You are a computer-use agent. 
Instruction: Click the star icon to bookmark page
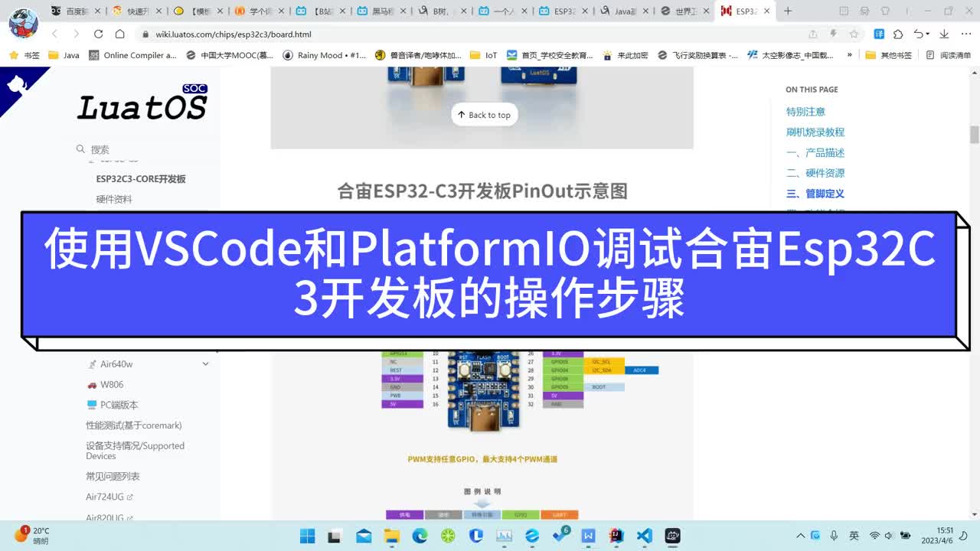tap(854, 34)
